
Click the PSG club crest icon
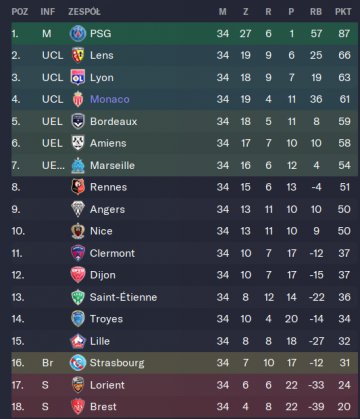[78, 33]
